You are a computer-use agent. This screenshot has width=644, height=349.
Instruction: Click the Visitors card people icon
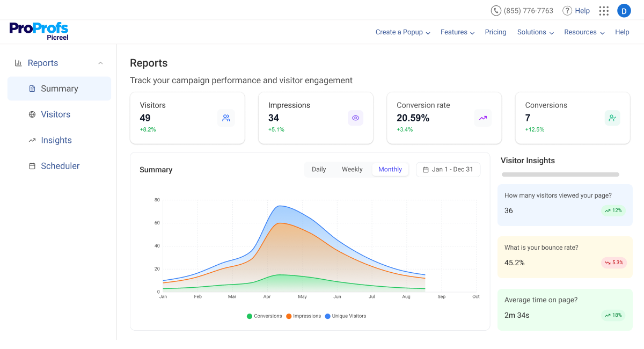(226, 118)
